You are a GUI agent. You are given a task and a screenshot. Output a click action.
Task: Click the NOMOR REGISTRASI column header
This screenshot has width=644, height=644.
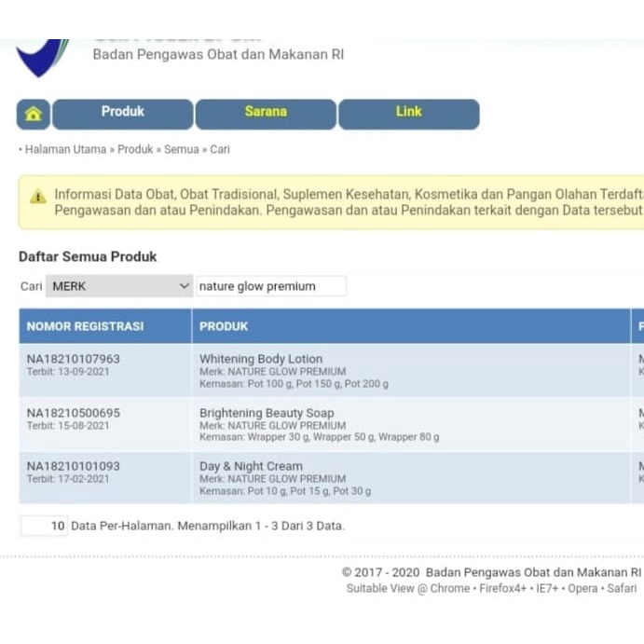(x=105, y=326)
